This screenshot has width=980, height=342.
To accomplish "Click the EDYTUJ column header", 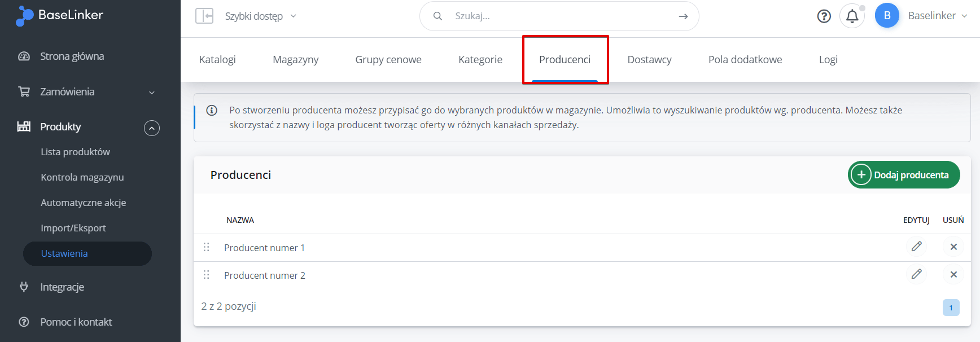I will click(x=916, y=220).
